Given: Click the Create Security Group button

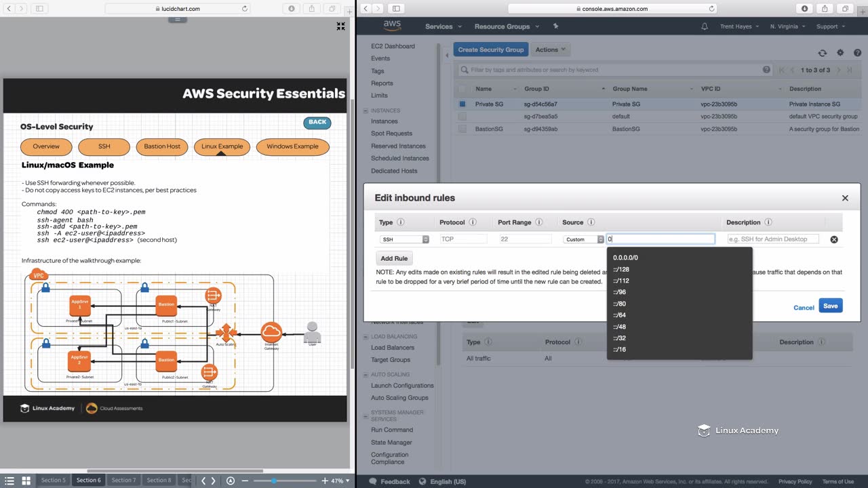Looking at the screenshot, I should 491,49.
